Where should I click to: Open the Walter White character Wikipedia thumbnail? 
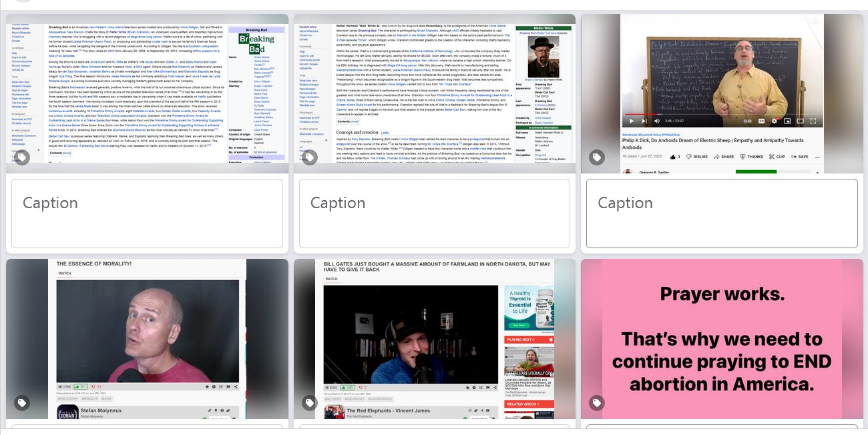point(435,93)
